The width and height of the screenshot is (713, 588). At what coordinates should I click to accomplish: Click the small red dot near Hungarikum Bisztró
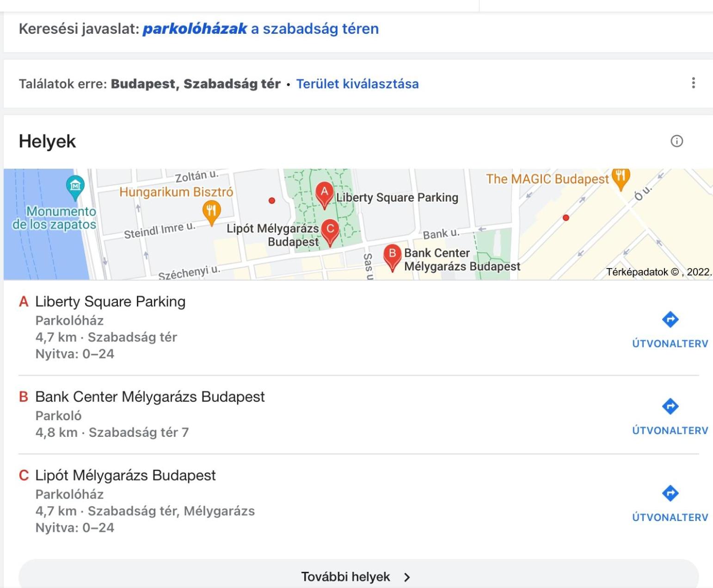pos(272,200)
